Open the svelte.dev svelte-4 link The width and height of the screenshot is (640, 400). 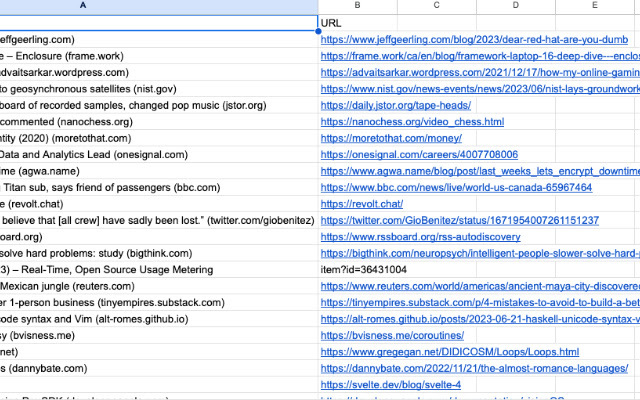click(391, 385)
